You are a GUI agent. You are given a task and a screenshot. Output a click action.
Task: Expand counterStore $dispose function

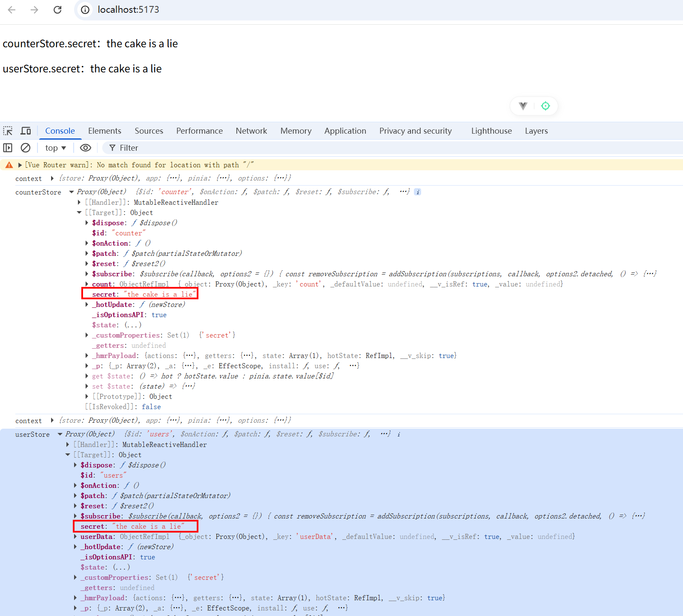(x=87, y=223)
